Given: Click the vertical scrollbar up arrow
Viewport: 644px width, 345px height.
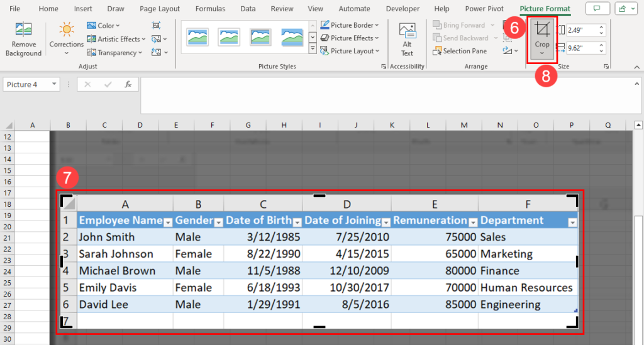Looking at the screenshot, I should pos(638,125).
